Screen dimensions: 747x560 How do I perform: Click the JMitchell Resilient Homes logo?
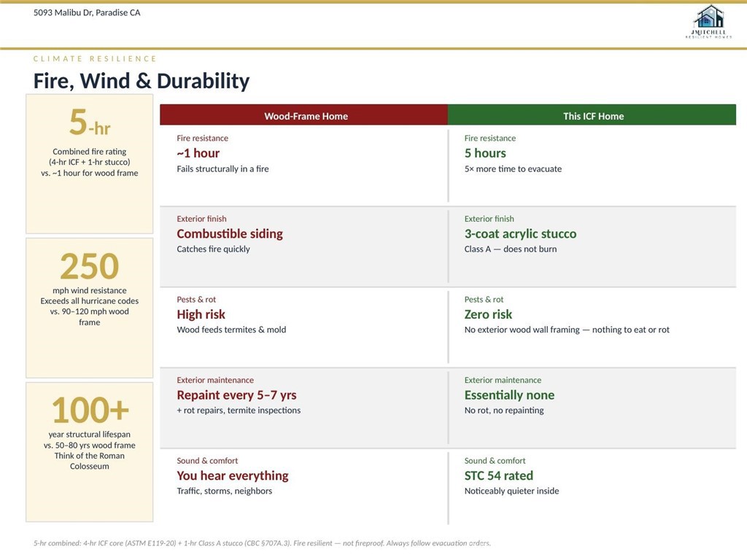708,21
